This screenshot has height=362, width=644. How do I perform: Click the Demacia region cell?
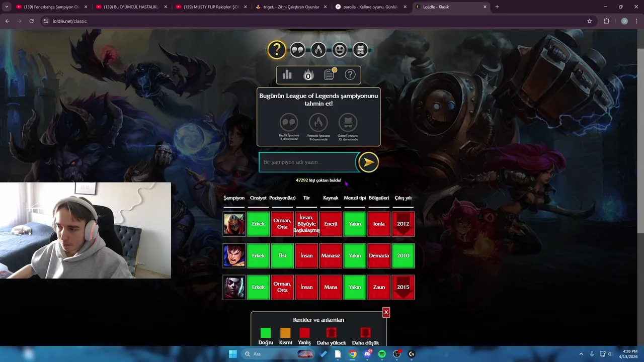tap(379, 255)
